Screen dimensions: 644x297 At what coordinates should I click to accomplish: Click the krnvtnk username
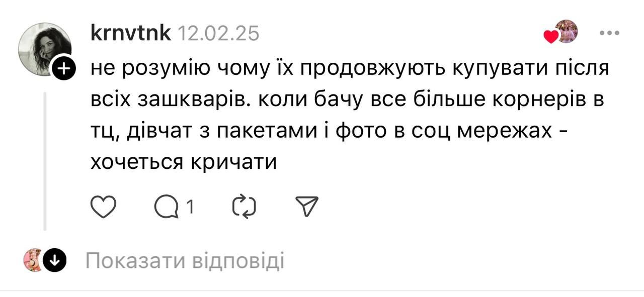(x=131, y=33)
